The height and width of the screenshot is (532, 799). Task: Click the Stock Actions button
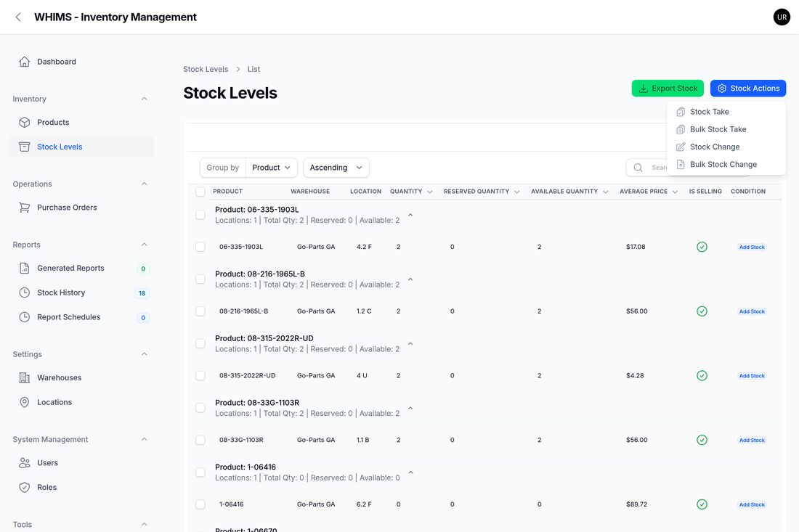point(748,88)
